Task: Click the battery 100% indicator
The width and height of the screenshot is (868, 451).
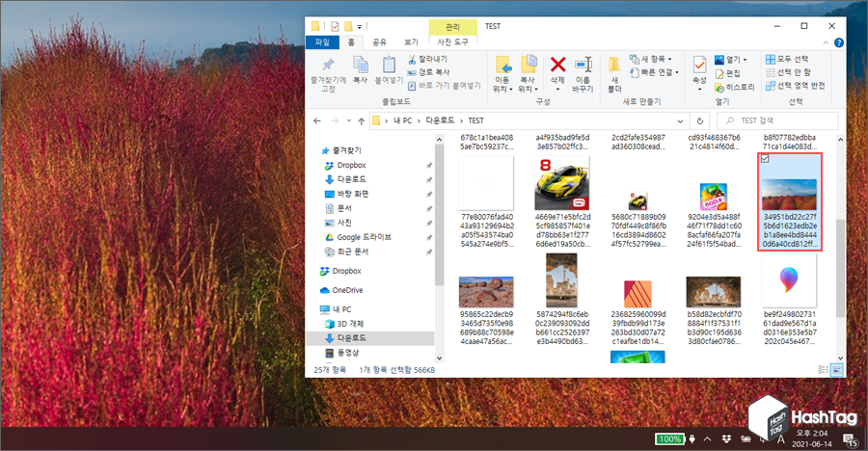Action: pos(670,439)
